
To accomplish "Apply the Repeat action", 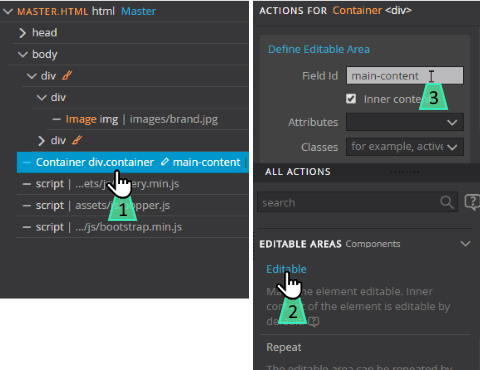I will (284, 347).
